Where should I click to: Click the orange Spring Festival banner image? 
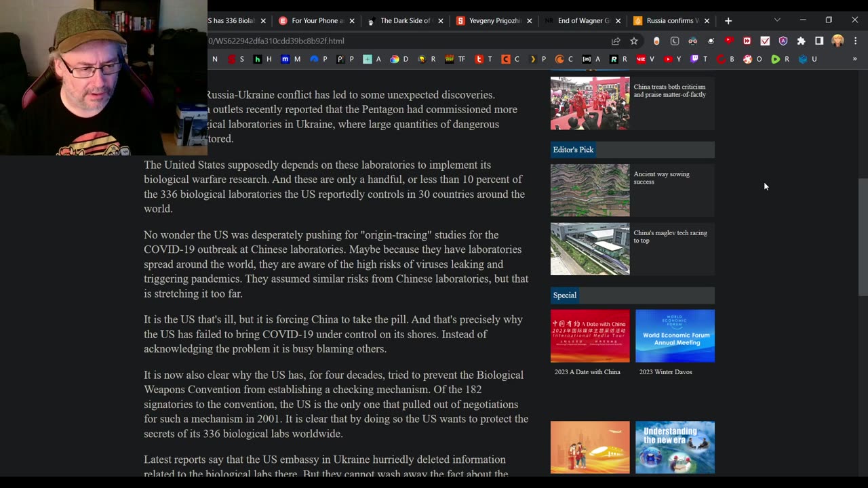coord(590,447)
